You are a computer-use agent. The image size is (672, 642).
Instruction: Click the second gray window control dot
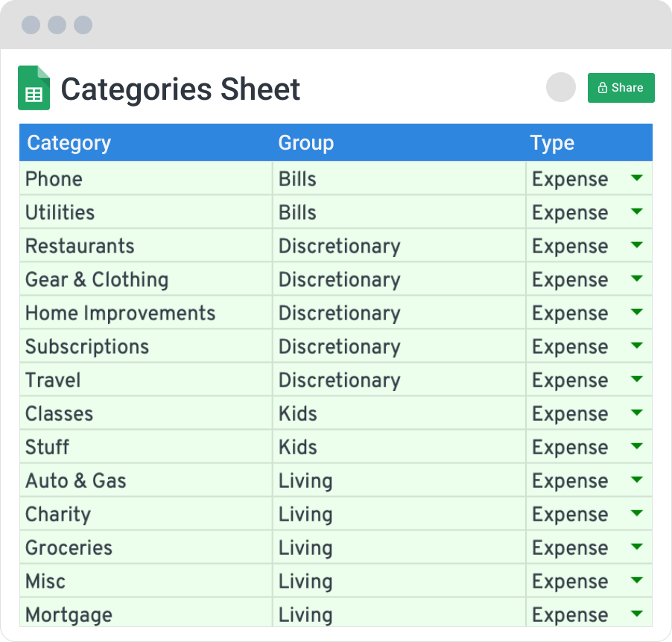(57, 25)
